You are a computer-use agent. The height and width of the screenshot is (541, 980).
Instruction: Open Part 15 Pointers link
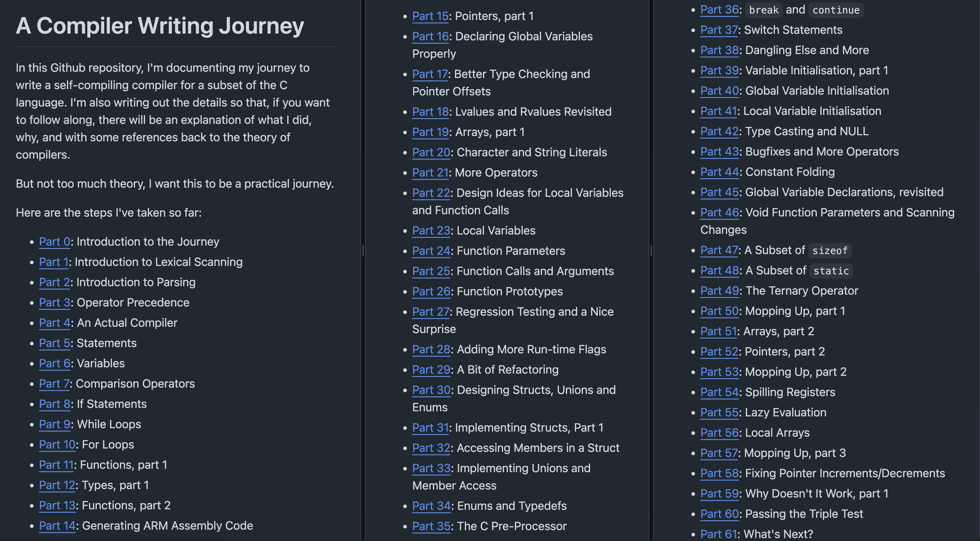coord(430,16)
